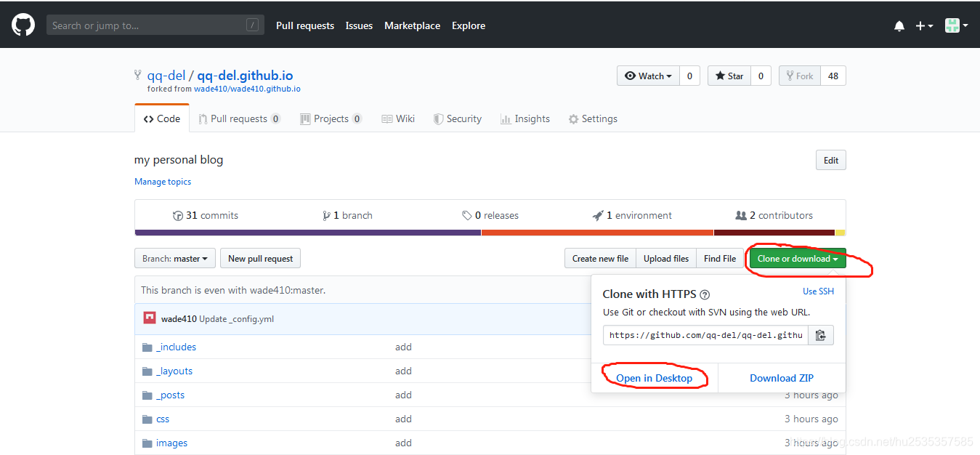Click the Find File button
The image size is (980, 455).
[x=720, y=258]
